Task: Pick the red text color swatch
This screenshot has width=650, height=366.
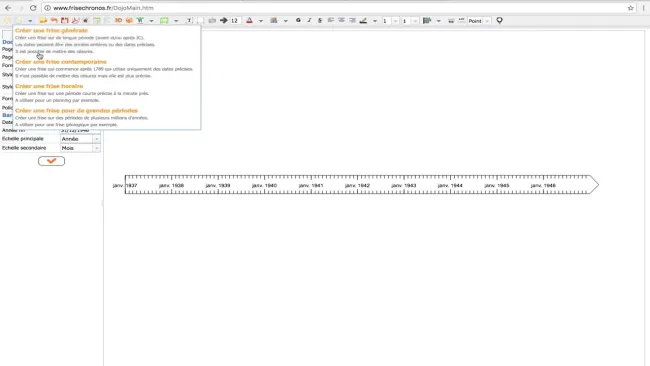Action: click(250, 20)
